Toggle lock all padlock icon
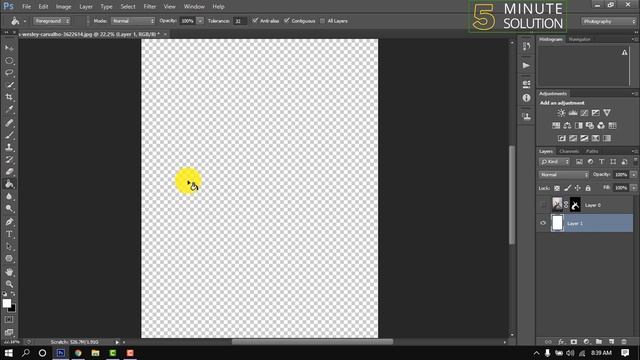Image resolution: width=640 pixels, height=360 pixels. 588,188
